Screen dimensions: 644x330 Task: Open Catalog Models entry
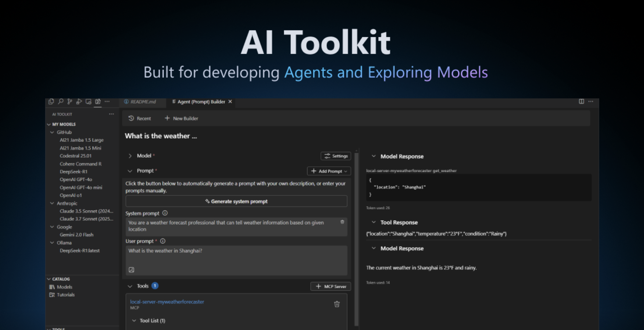pyautogui.click(x=61, y=287)
